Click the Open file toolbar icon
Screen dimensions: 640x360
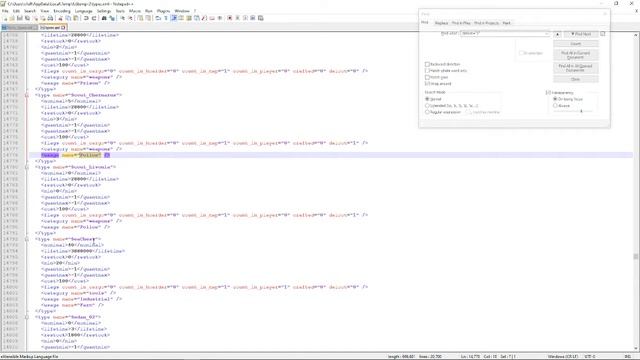pyautogui.click(x=12, y=18)
